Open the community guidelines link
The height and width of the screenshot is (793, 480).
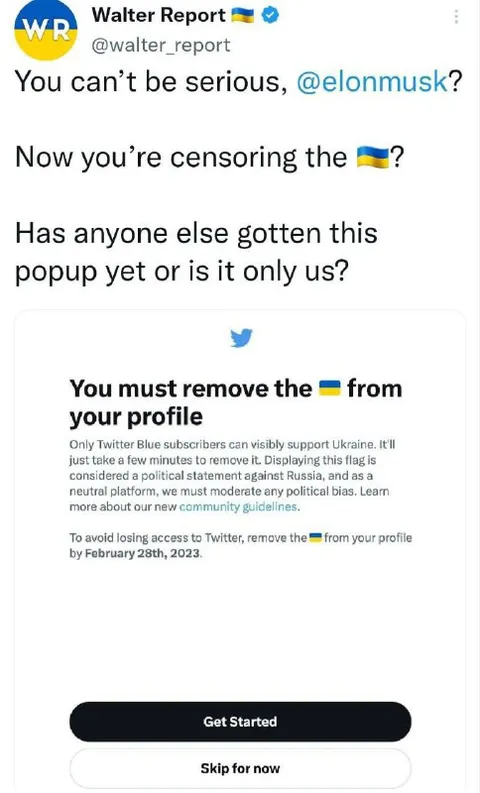point(239,507)
